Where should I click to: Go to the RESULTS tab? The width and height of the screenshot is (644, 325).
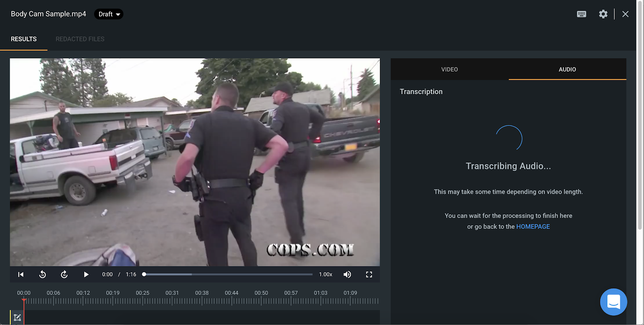24,39
